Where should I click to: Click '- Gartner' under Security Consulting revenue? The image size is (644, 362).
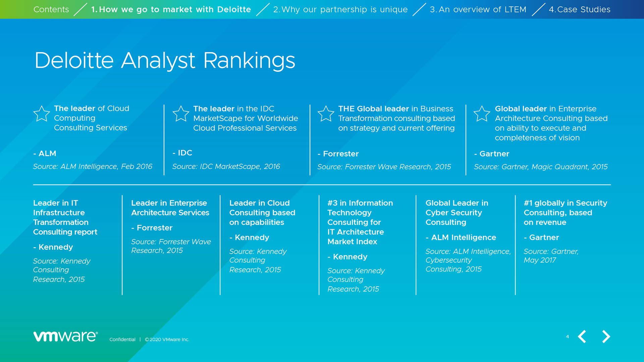coord(541,238)
